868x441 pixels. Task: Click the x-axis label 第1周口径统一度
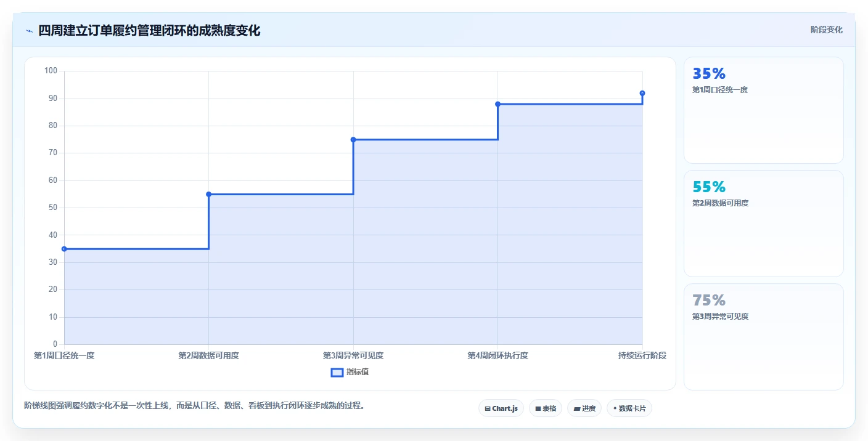click(64, 355)
